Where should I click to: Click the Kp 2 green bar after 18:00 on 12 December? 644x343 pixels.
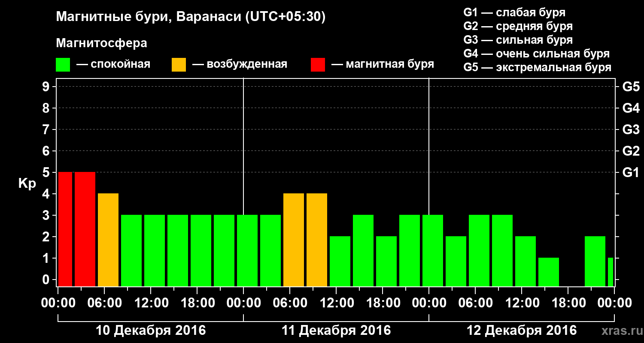595,261
